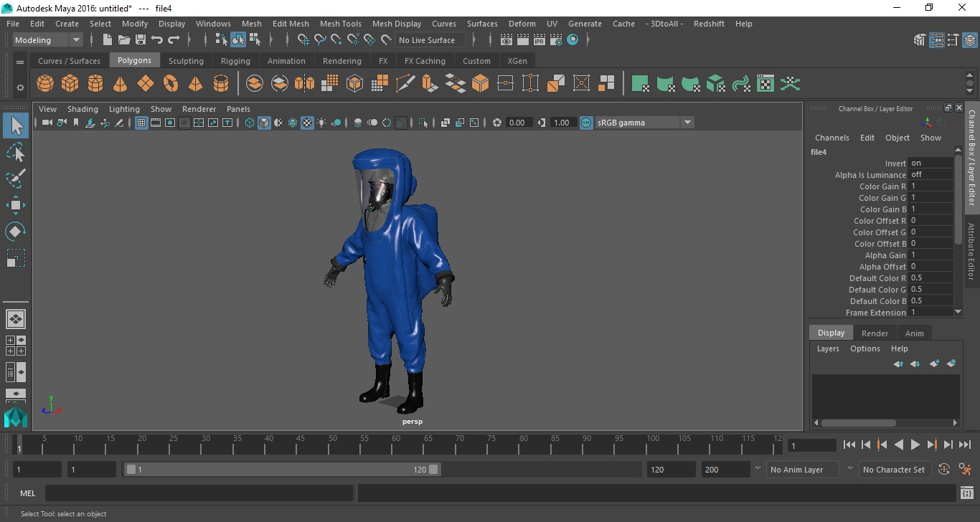
Task: Click the polygon cylinder shelf icon
Action: 95,83
